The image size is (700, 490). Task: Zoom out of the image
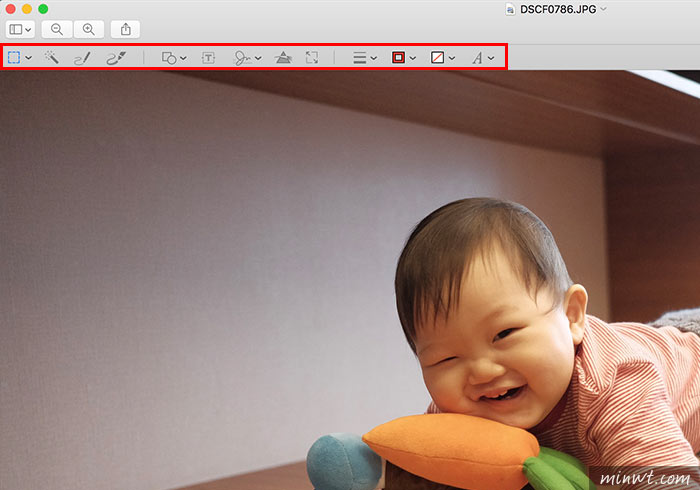pos(57,29)
